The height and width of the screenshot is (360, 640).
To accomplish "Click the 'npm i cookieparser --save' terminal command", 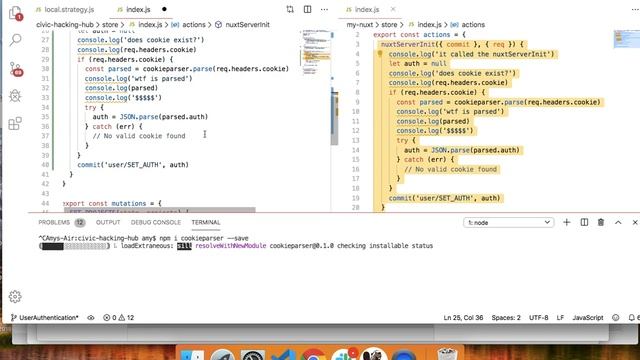I will 204,238.
